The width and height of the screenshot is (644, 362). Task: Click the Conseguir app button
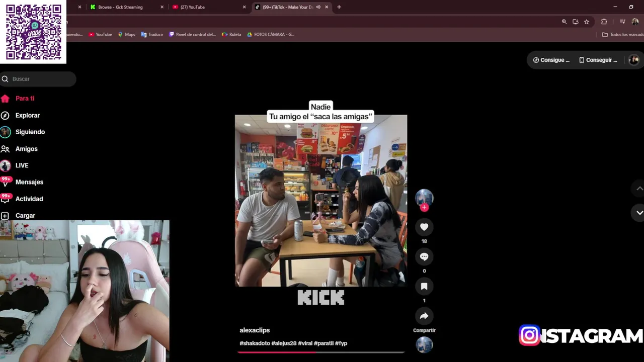(x=598, y=60)
